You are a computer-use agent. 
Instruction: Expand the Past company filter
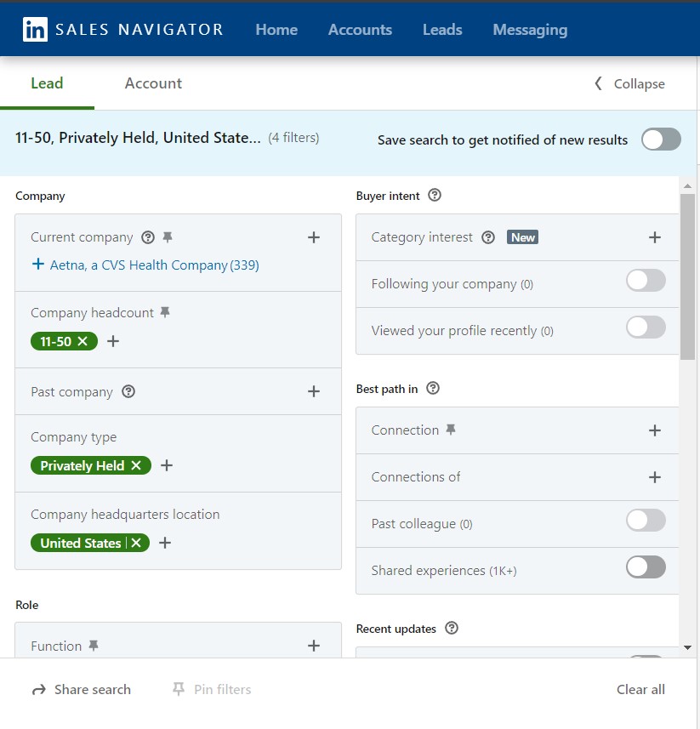[314, 391]
